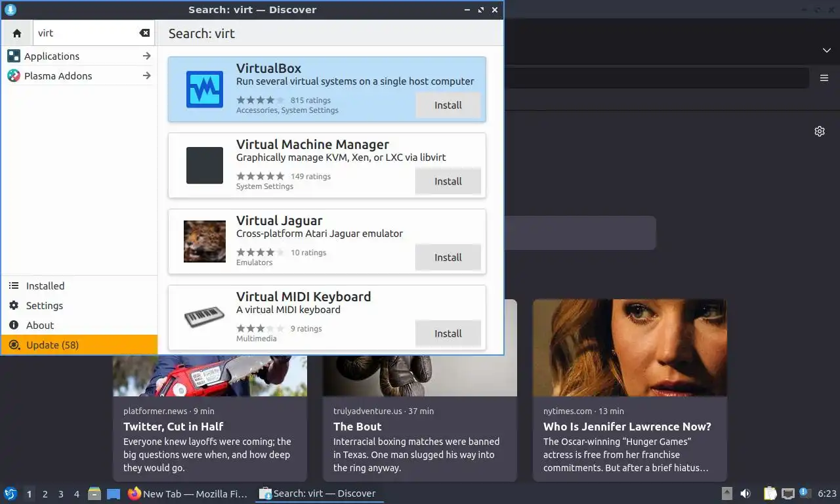840x504 pixels.
Task: Click the VirtualBox 815 ratings stars
Action: 261,100
